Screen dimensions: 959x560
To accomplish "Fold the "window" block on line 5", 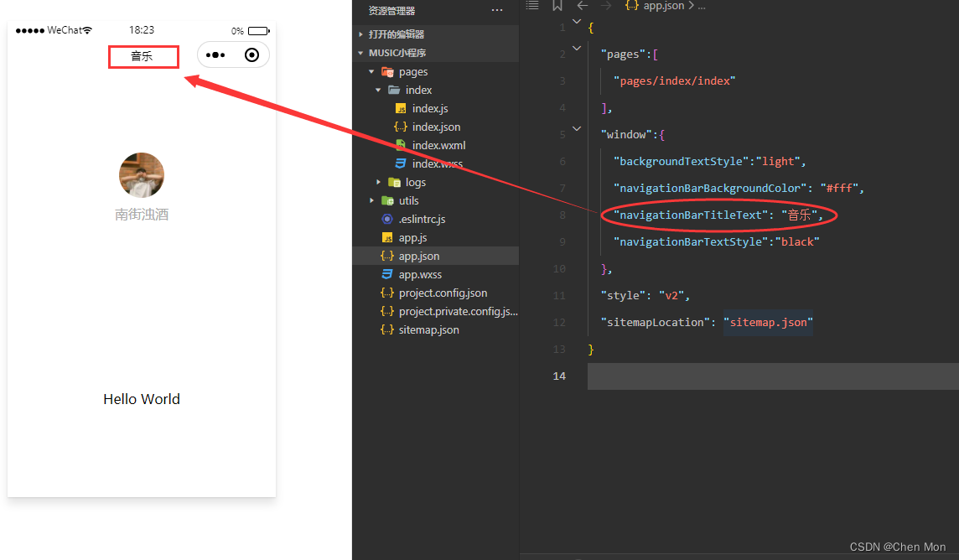I will coord(577,129).
